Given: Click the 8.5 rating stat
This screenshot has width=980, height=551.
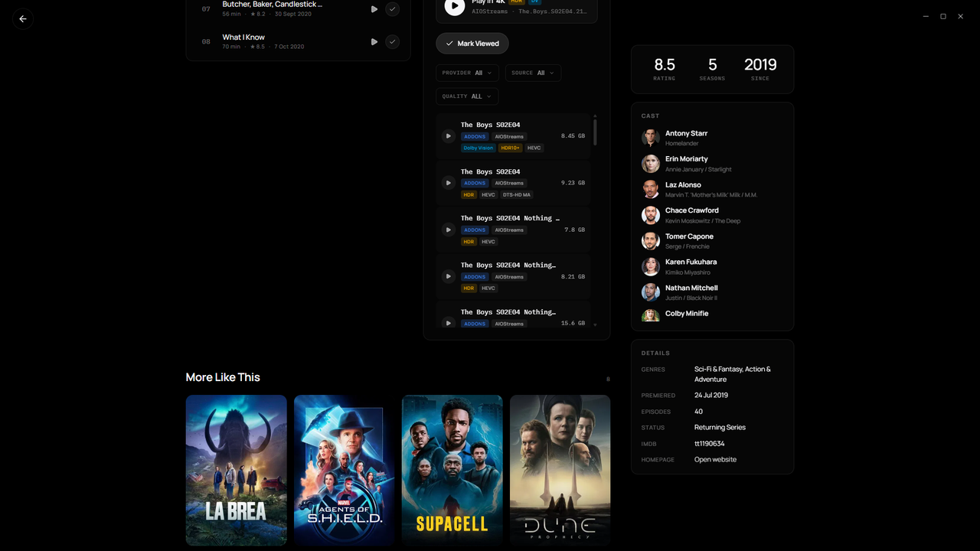Looking at the screenshot, I should click(x=665, y=69).
